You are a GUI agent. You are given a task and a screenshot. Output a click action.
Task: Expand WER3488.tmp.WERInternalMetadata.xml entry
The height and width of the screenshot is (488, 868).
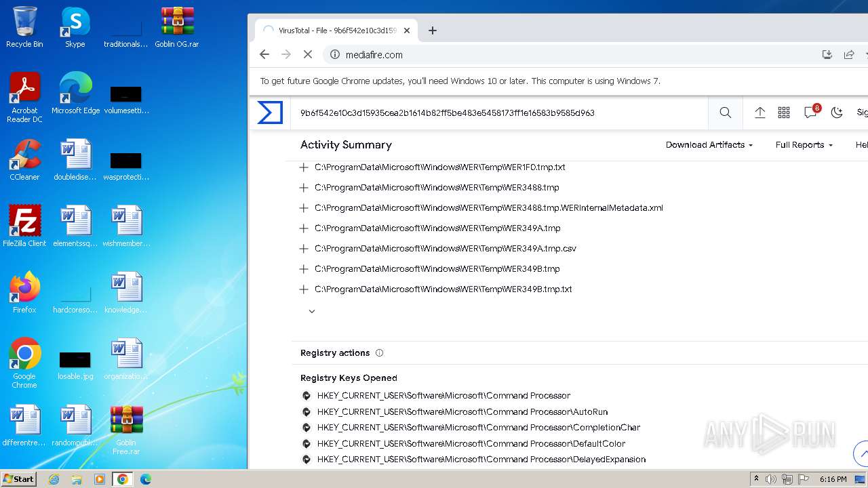[304, 208]
